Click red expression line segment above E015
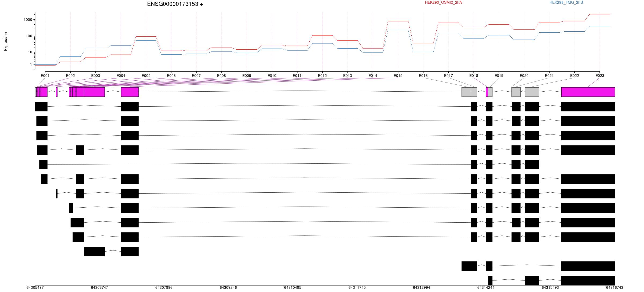This screenshot has width=644, height=292. click(x=398, y=21)
